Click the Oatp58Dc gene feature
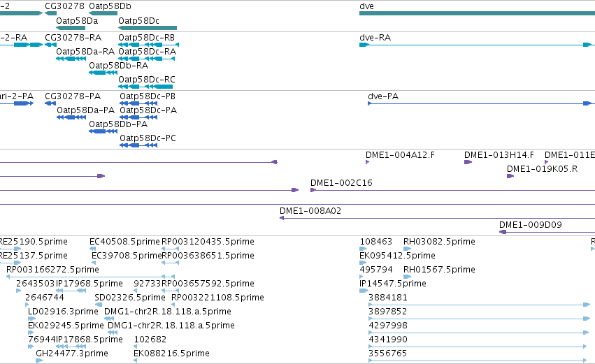The width and height of the screenshot is (595, 364). point(148,28)
